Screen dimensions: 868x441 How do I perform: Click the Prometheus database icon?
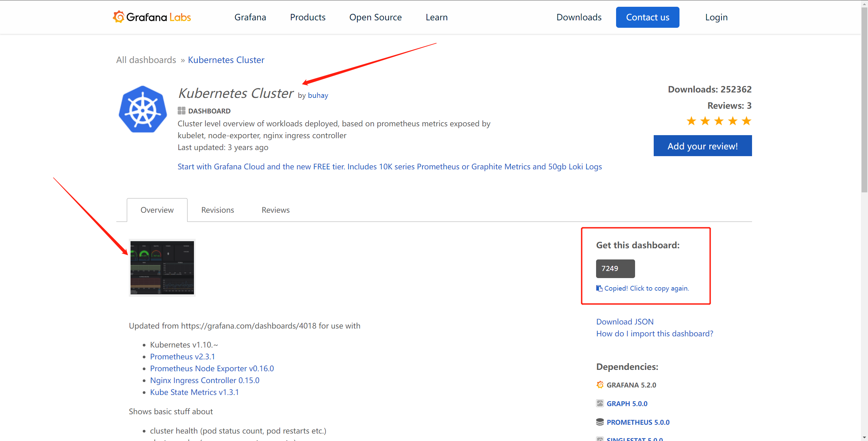point(600,422)
